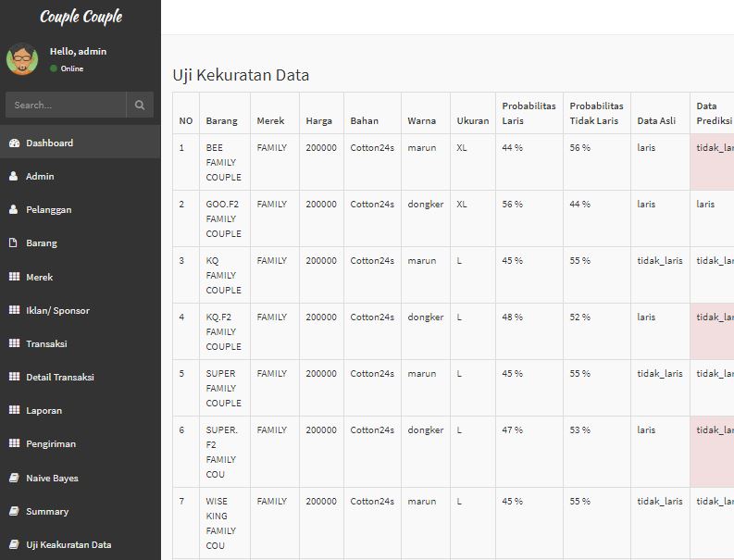
Task: Open the Admin menu item
Action: point(80,176)
